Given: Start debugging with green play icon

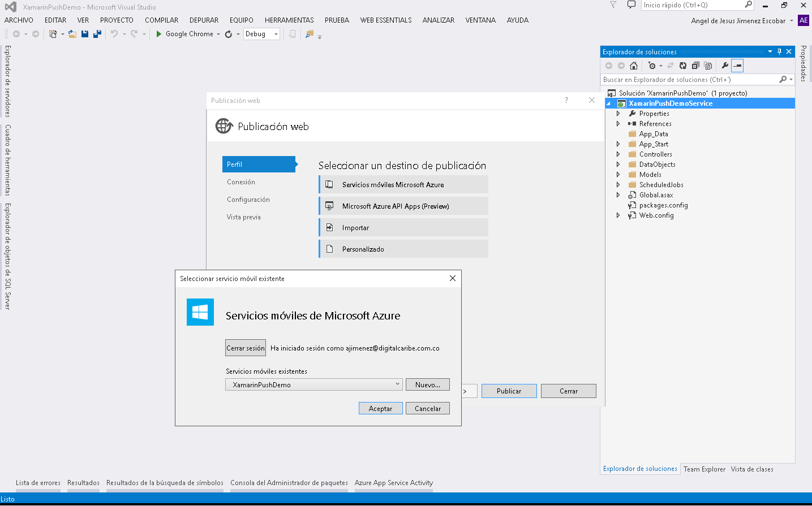Looking at the screenshot, I should click(159, 34).
